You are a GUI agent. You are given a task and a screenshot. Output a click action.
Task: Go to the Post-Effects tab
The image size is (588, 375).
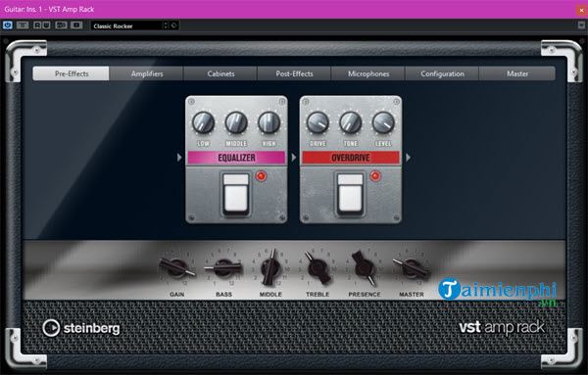[294, 73]
